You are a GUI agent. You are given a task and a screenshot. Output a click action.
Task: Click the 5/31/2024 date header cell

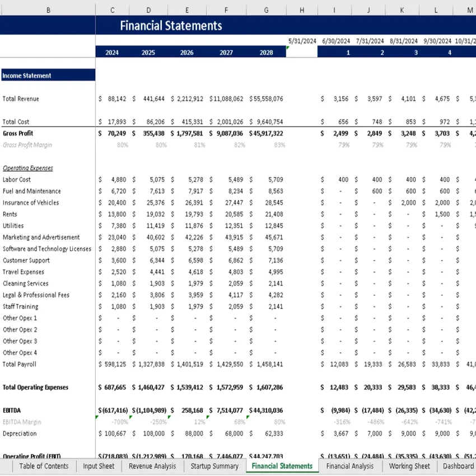point(301,41)
